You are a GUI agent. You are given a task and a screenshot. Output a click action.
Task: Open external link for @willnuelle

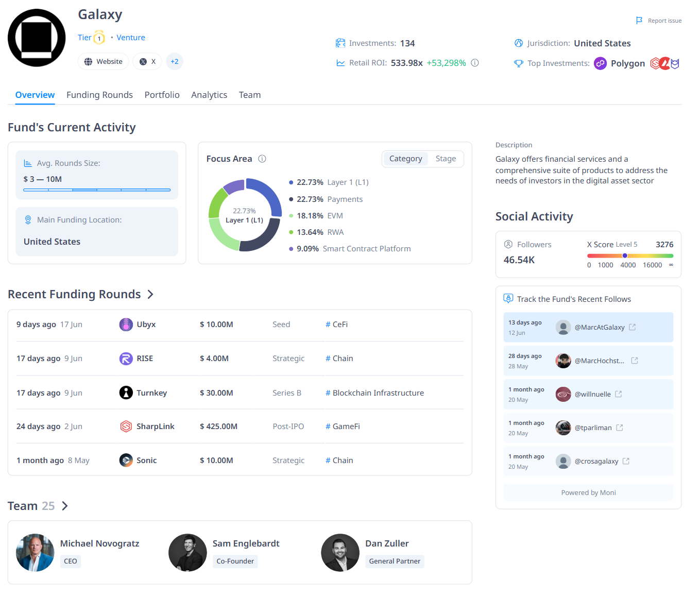tap(619, 394)
